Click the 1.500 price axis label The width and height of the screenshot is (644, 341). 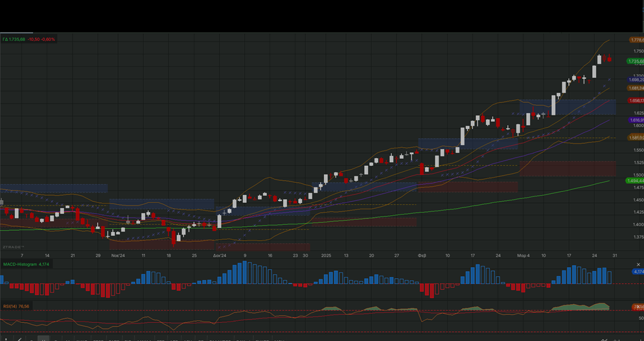[639, 175]
